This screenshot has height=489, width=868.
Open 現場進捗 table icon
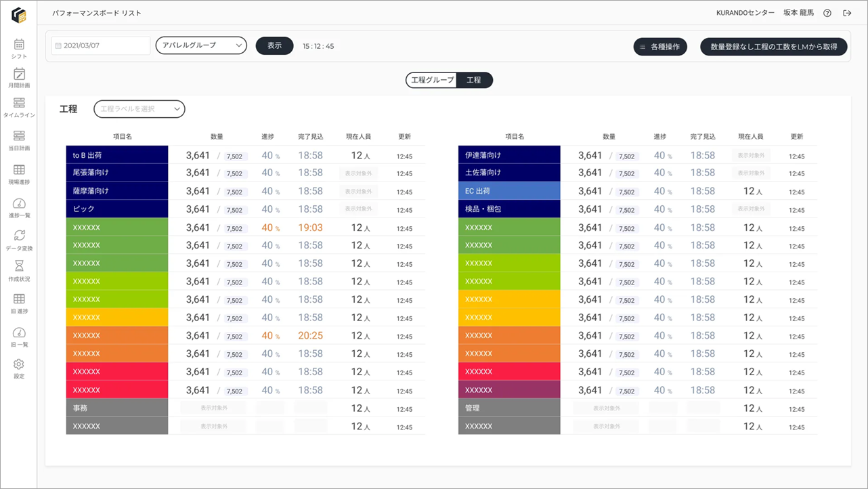click(19, 170)
